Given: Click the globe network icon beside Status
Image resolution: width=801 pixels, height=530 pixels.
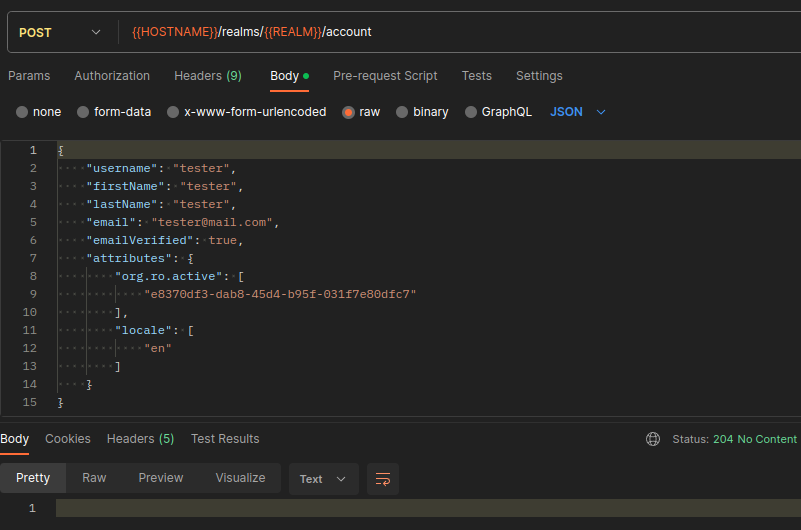Looking at the screenshot, I should tap(653, 439).
